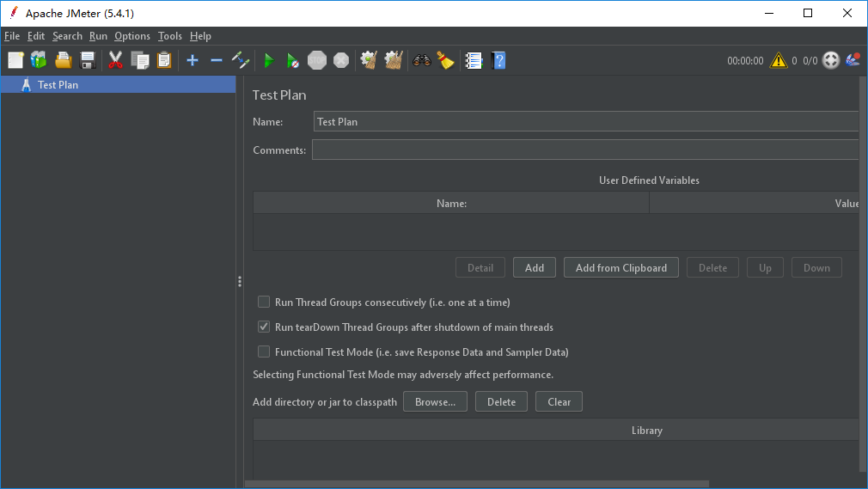
Task: Click the Up button for variables
Action: point(765,267)
